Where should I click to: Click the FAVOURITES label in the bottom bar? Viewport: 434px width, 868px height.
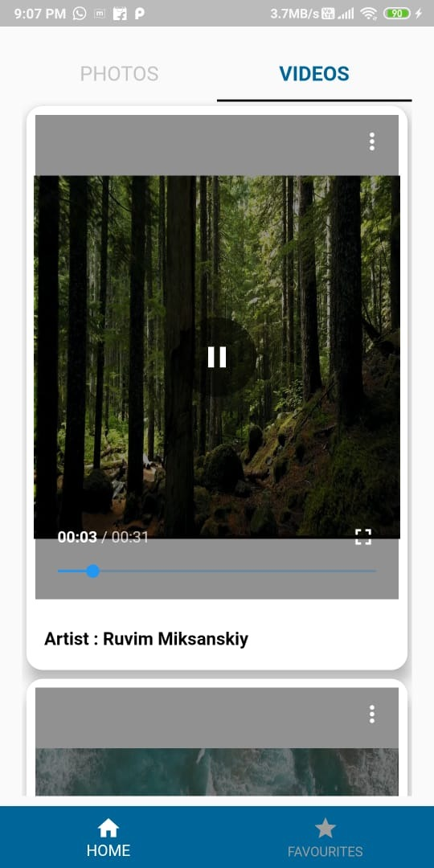point(325,851)
